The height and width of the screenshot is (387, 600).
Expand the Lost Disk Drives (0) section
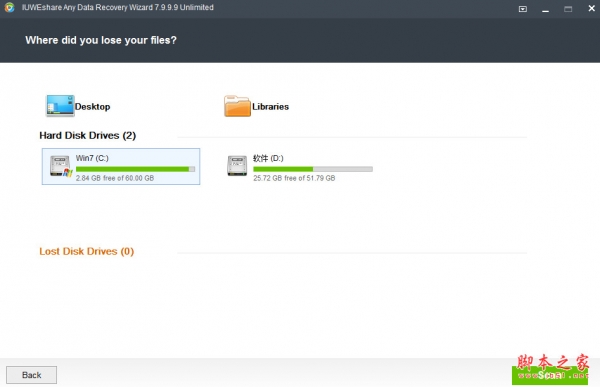click(x=87, y=251)
